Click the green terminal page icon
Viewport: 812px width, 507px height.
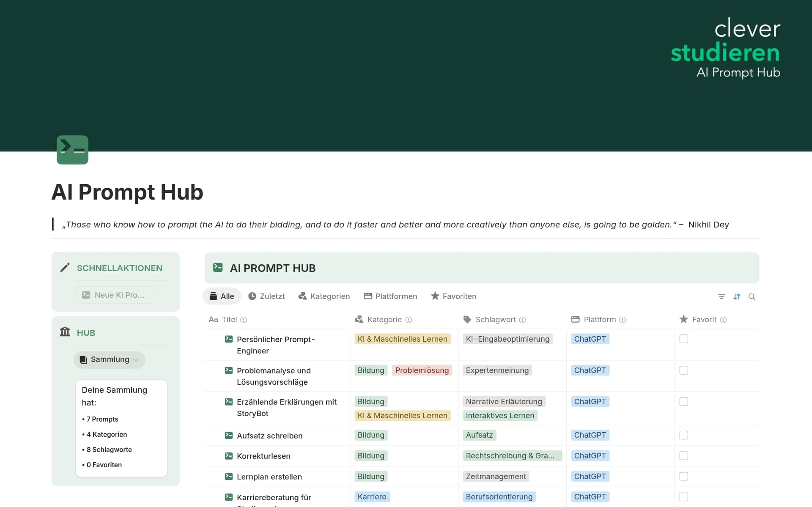click(x=72, y=150)
